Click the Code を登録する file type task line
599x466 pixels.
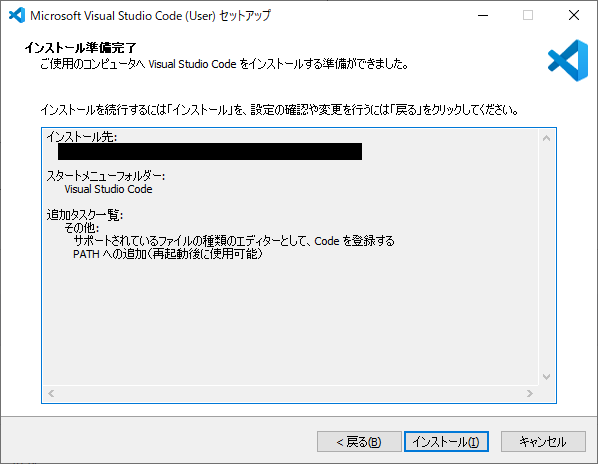coord(233,241)
